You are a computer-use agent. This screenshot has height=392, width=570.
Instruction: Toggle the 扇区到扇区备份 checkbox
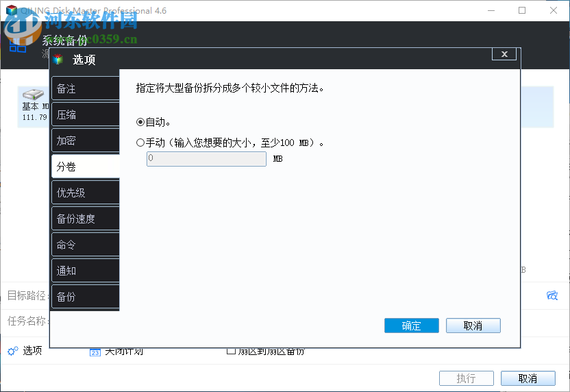click(x=230, y=352)
